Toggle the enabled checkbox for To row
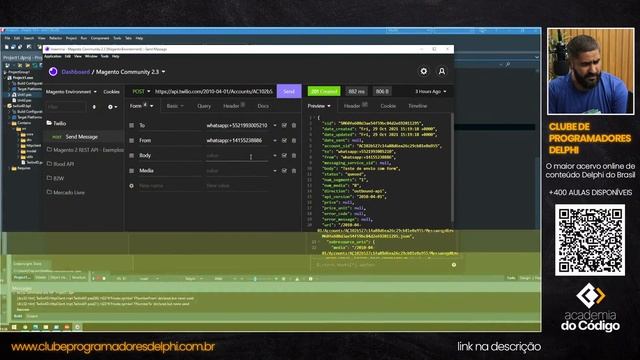The width and height of the screenshot is (640, 360). (x=284, y=125)
